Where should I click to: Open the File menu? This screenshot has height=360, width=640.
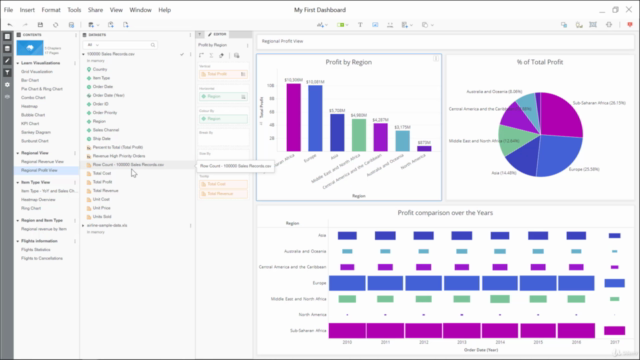8,10
